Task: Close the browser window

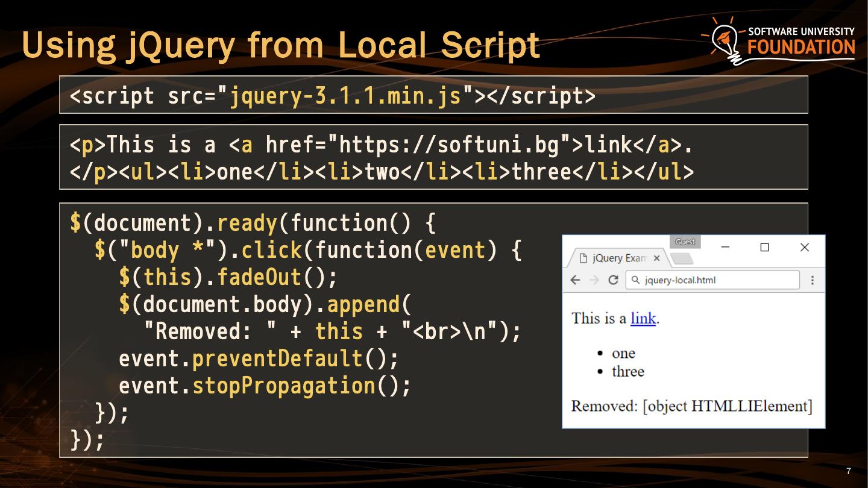Action: [804, 247]
